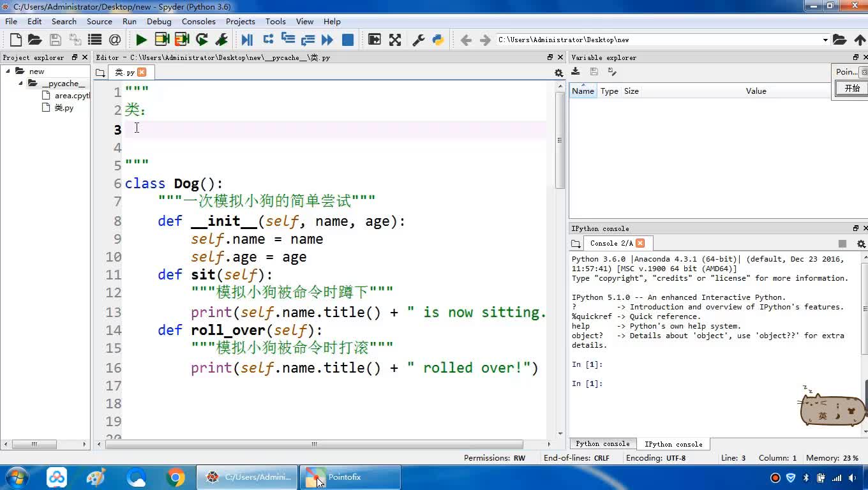Open the editor options gear menu
Image resolution: width=868 pixels, height=490 pixels.
tap(558, 73)
